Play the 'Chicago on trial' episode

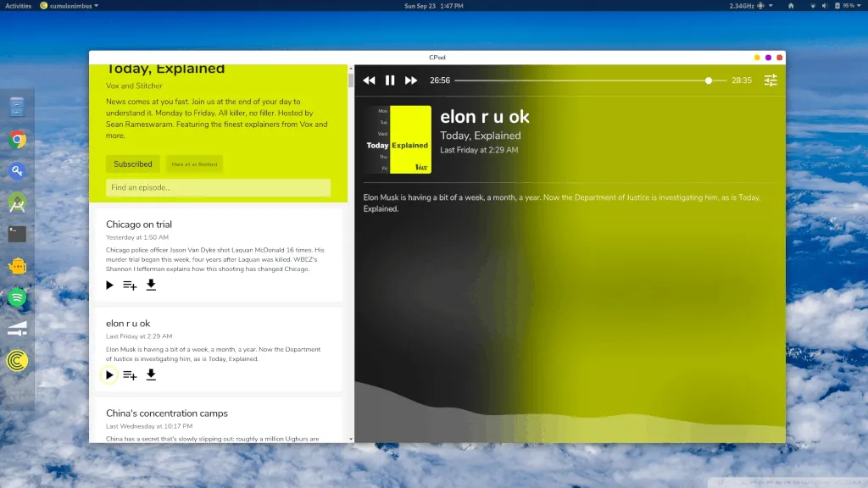(109, 286)
